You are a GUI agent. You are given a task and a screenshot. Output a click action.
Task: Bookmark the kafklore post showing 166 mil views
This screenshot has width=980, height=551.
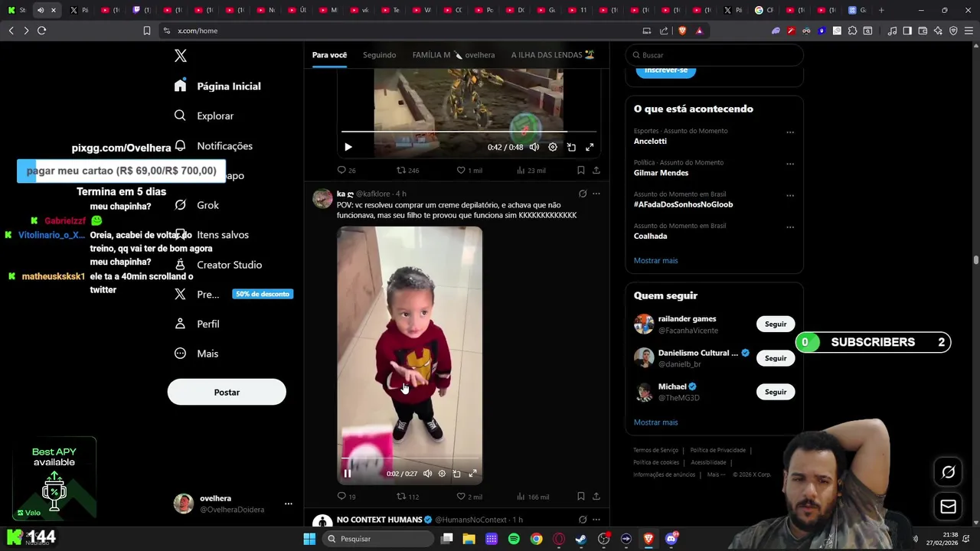[x=580, y=497]
